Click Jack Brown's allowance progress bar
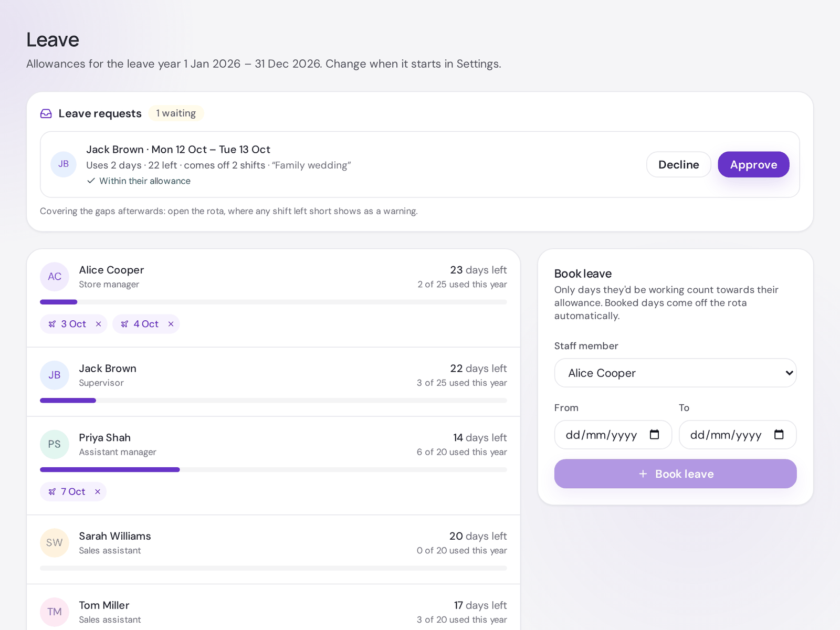840x630 pixels. 274,401
